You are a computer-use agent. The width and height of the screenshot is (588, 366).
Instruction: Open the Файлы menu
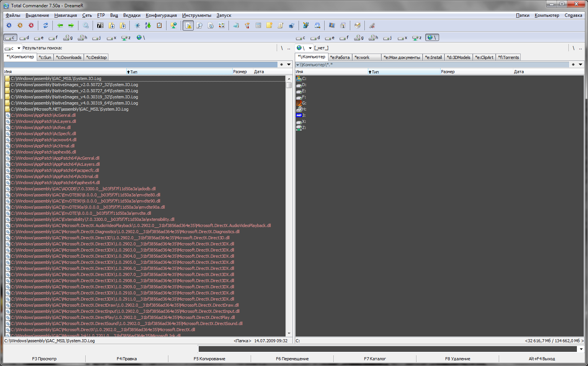point(13,15)
